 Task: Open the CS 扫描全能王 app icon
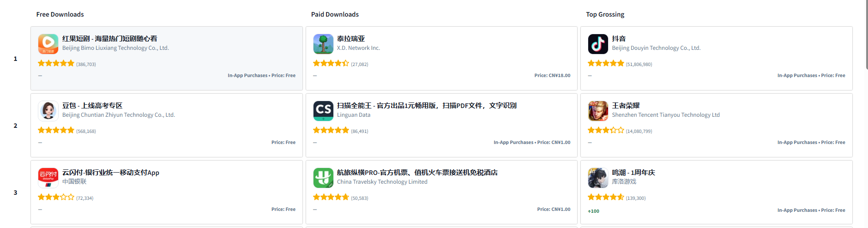[x=323, y=111]
